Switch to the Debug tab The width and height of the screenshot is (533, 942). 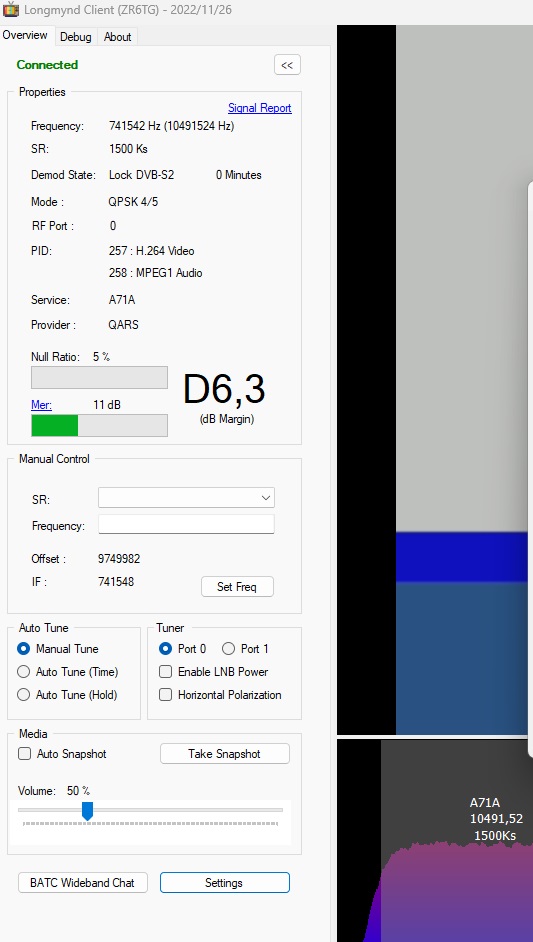point(76,37)
